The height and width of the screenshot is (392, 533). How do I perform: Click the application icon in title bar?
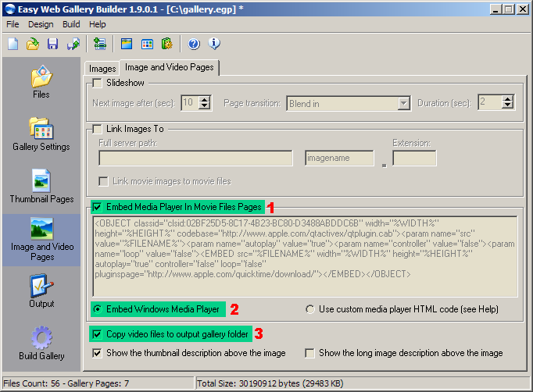tap(10, 9)
